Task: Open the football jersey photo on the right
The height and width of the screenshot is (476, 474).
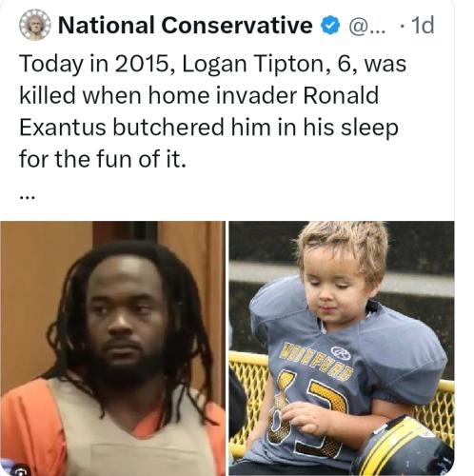Action: [x=342, y=348]
